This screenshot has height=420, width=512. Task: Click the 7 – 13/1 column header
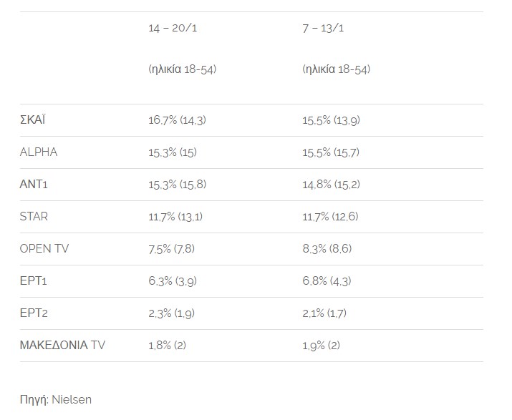pyautogui.click(x=323, y=28)
